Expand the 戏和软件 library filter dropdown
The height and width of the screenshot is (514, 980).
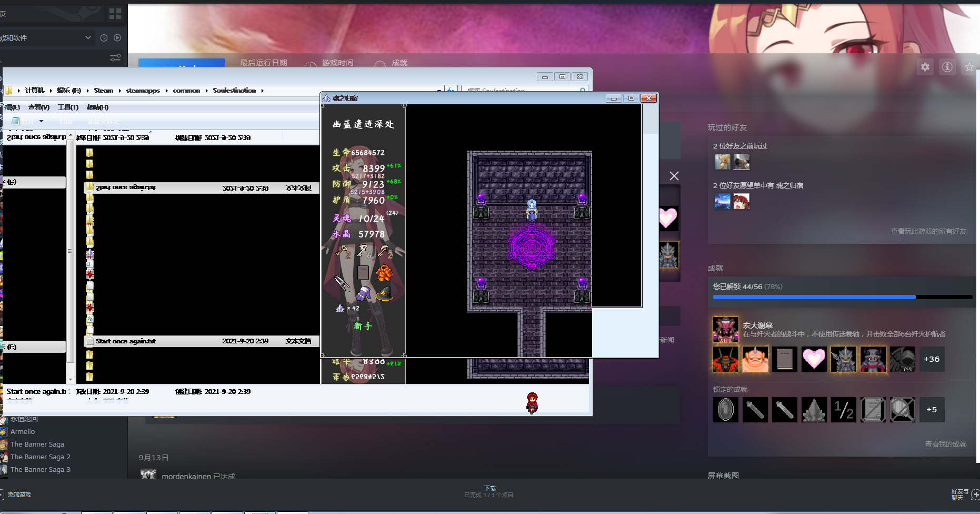88,38
